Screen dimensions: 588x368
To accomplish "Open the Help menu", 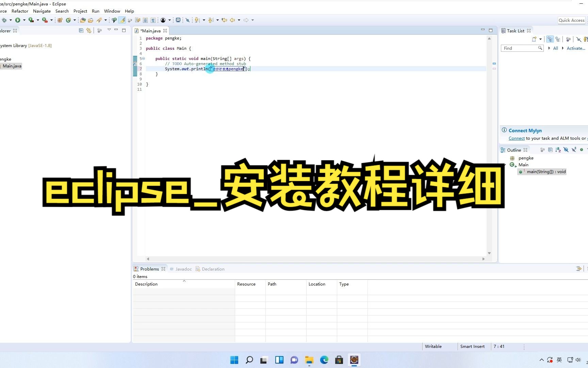I will point(129,11).
